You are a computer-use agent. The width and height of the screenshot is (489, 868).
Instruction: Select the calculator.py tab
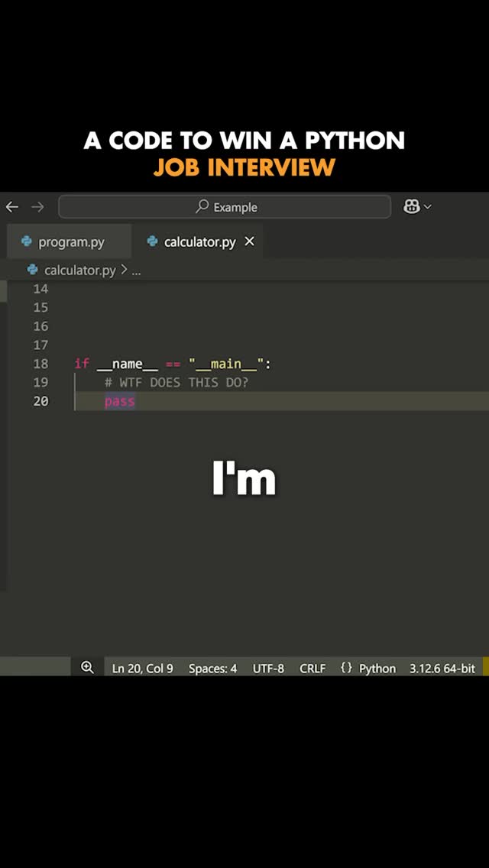click(191, 242)
